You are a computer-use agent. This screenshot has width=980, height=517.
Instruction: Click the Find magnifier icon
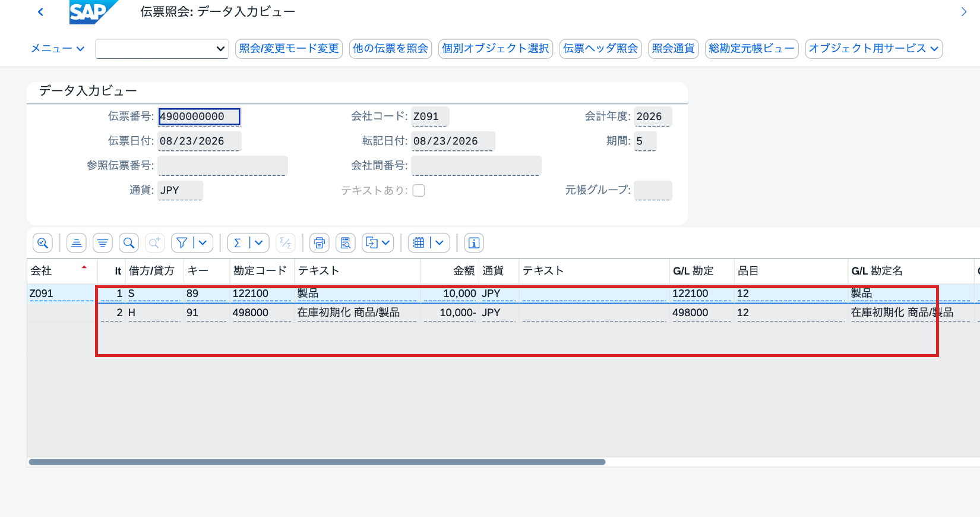click(129, 242)
